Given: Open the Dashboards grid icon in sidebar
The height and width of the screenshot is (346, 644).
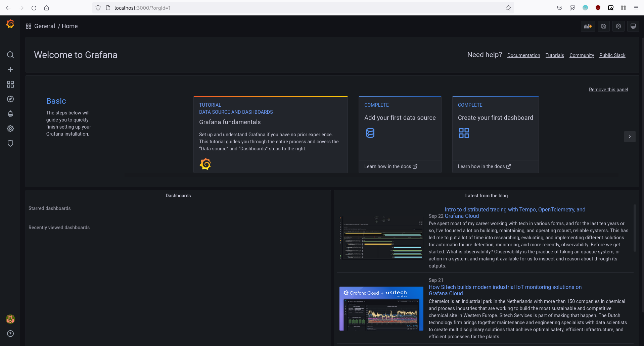Looking at the screenshot, I should (10, 84).
